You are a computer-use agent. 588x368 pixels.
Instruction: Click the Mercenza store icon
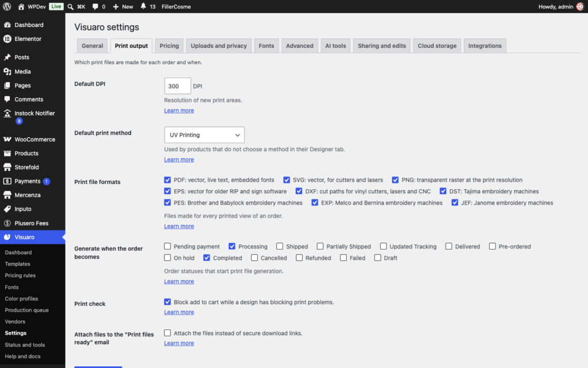tap(7, 195)
